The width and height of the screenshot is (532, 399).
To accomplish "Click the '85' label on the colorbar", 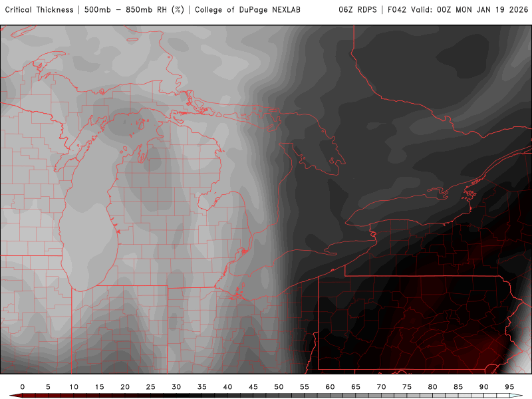I will 458,387.
